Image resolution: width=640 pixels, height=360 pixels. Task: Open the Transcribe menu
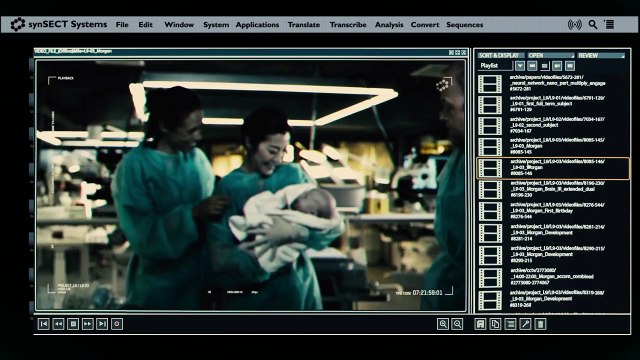[348, 25]
